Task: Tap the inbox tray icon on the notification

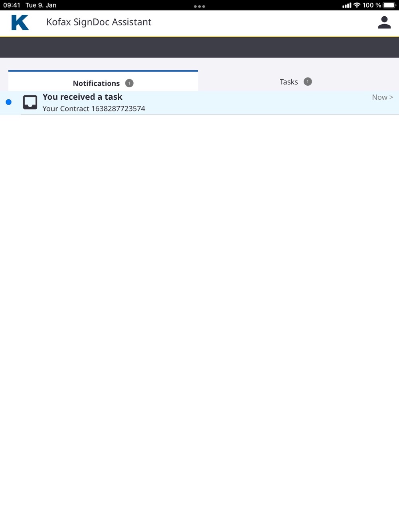Action: [x=30, y=102]
